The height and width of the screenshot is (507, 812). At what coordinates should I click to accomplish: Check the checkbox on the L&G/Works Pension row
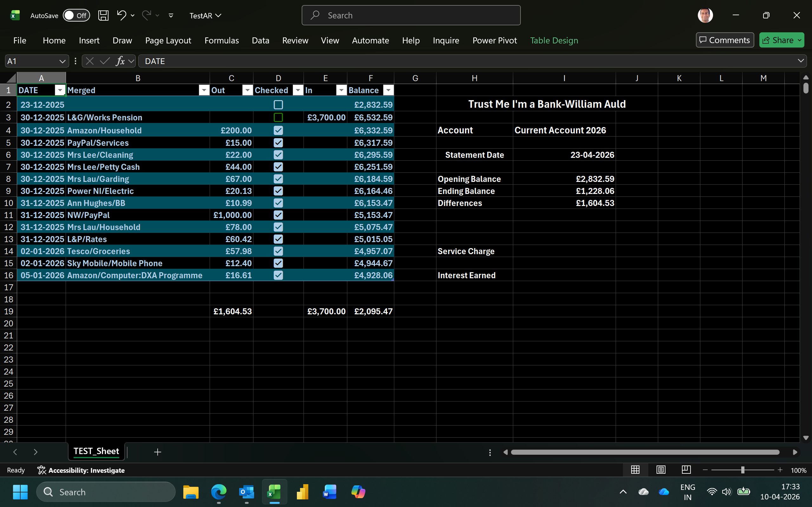point(278,117)
